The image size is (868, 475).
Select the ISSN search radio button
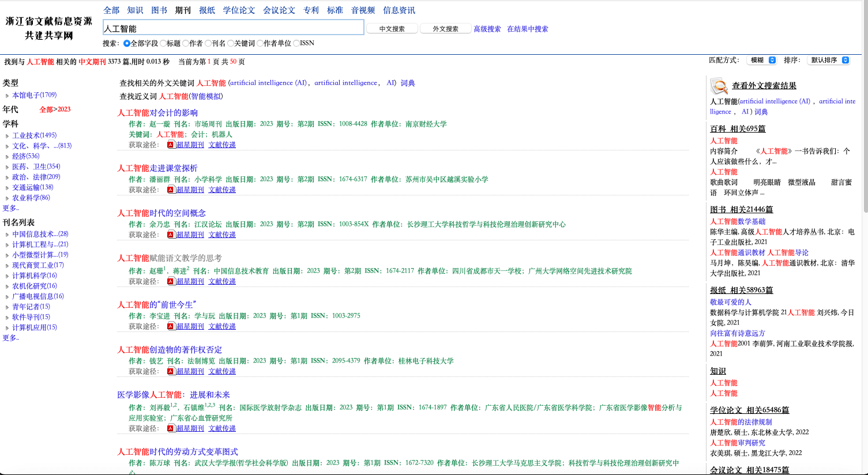296,43
